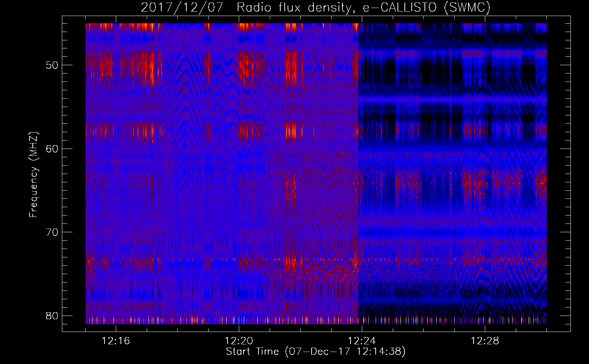Click the 70 frequency tick label

52,232
